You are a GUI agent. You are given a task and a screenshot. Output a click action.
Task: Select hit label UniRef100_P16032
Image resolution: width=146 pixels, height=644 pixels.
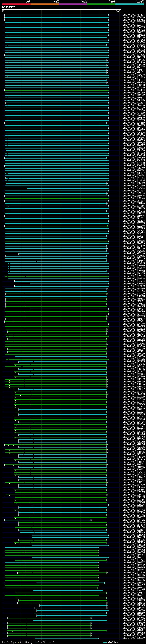tap(134, 32)
